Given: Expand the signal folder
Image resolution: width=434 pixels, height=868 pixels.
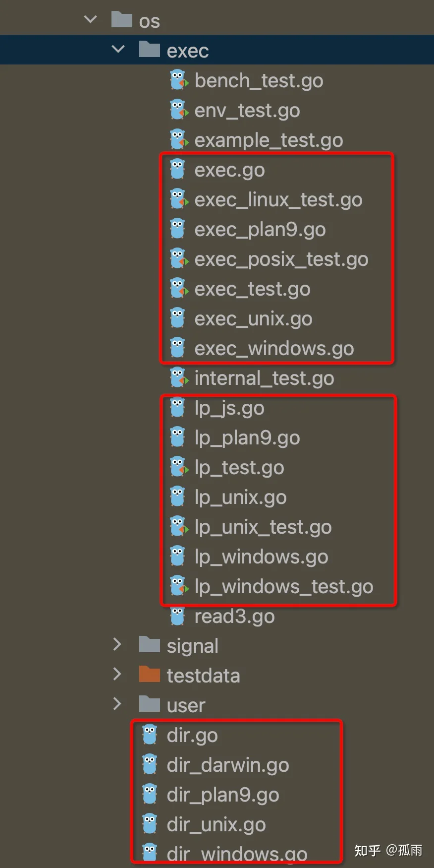Looking at the screenshot, I should tap(117, 644).
